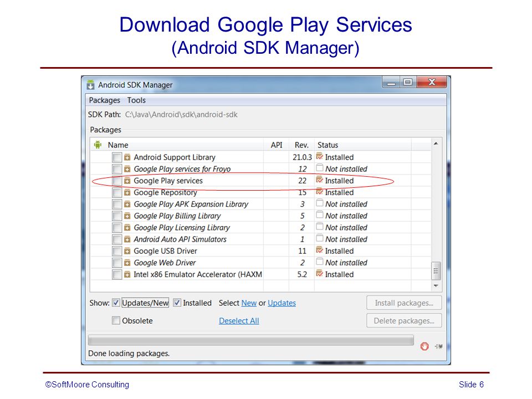Click revision value 21.0.3
This screenshot has height=399, width=532.
click(x=302, y=157)
